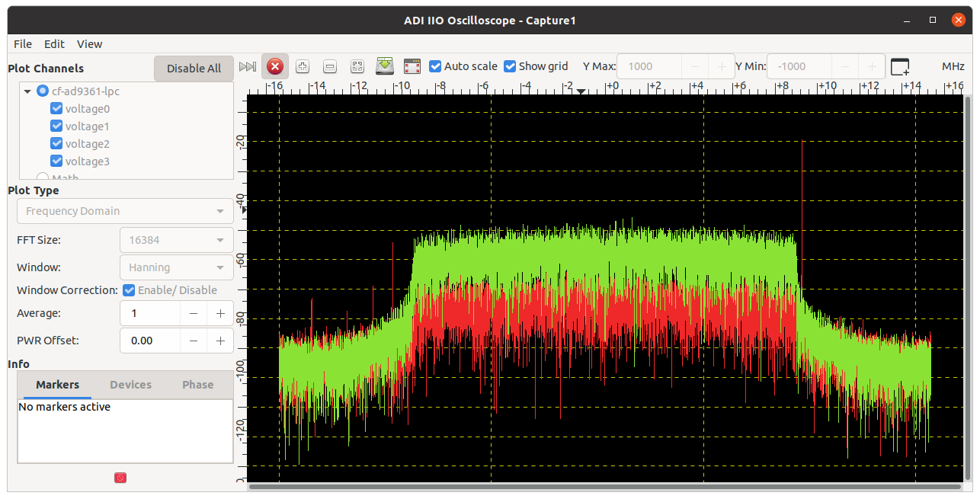Uncheck the voltage2 channel
The height and width of the screenshot is (499, 980).
(56, 144)
